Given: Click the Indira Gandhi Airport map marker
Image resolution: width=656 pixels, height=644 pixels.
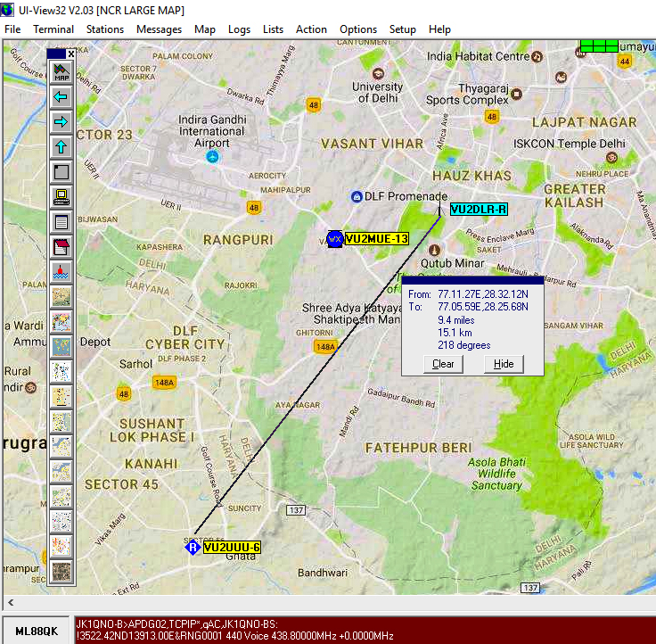Looking at the screenshot, I should coord(212,157).
